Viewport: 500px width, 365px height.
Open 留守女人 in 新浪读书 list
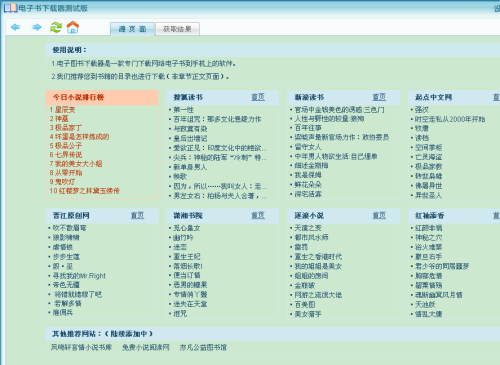tap(308, 147)
